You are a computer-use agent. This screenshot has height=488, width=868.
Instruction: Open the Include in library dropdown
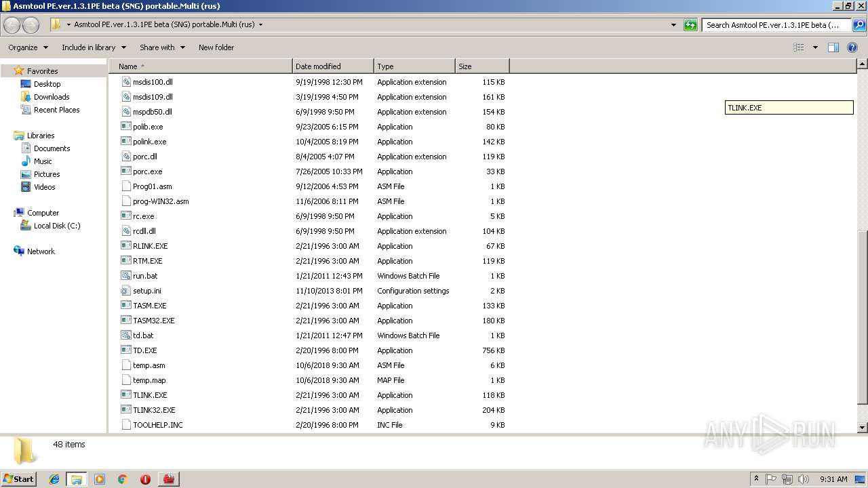tap(94, 47)
